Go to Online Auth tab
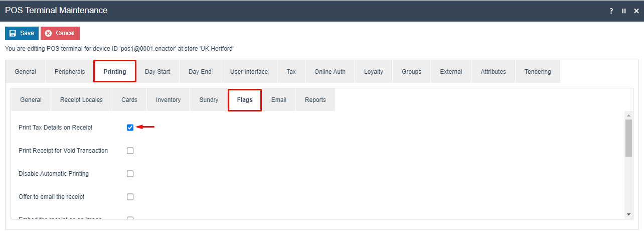The height and width of the screenshot is (231, 644). (x=330, y=72)
